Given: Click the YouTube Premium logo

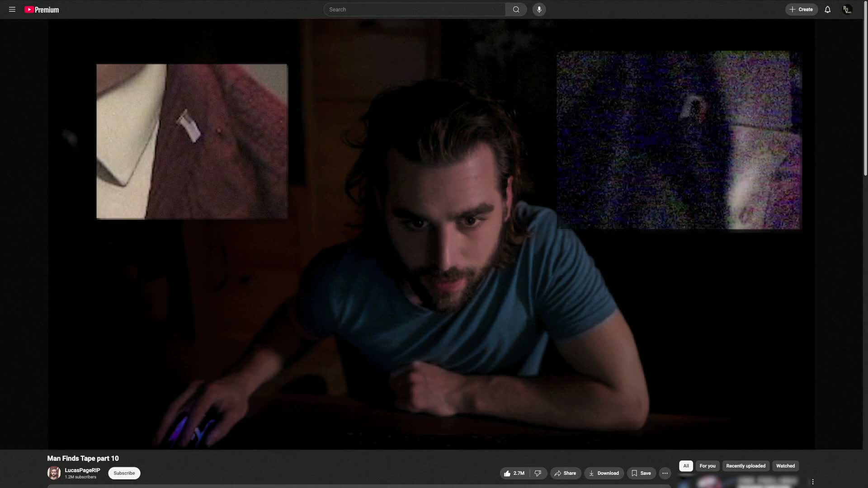Looking at the screenshot, I should coord(42,9).
